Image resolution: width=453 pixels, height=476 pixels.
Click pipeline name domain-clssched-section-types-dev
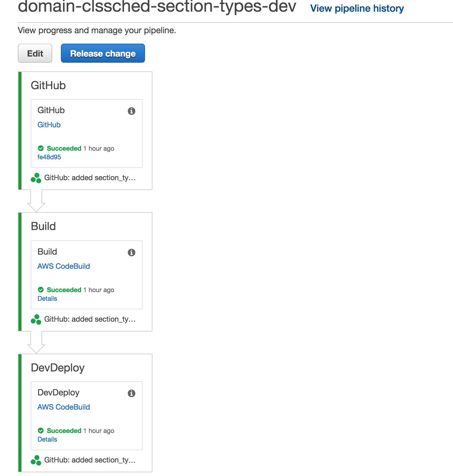click(157, 7)
